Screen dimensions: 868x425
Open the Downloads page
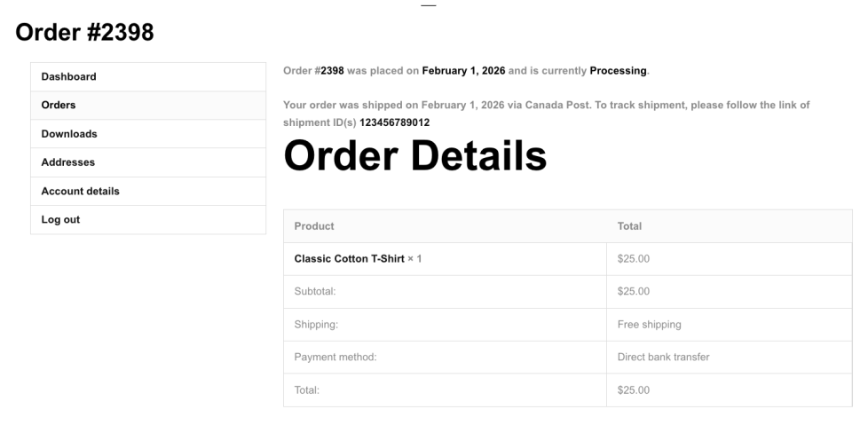(69, 134)
